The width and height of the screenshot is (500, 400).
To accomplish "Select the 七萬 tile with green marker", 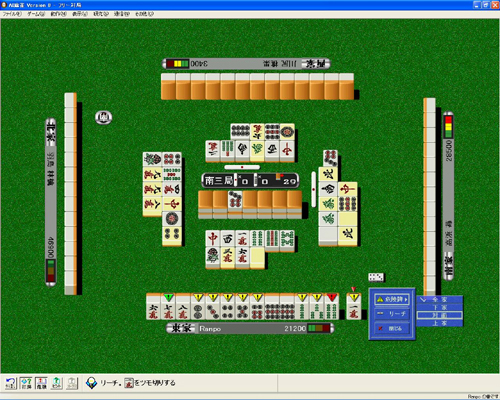I will click(x=168, y=307).
